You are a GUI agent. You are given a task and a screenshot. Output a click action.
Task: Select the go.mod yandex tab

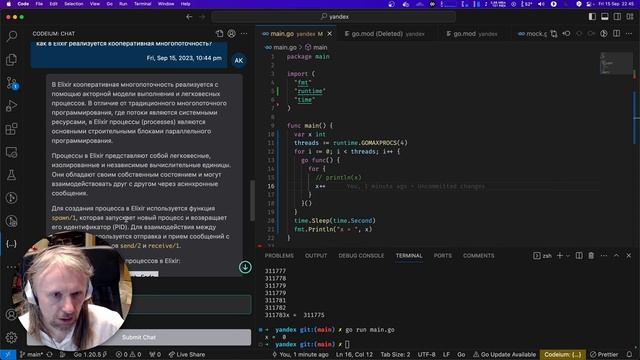(472, 34)
